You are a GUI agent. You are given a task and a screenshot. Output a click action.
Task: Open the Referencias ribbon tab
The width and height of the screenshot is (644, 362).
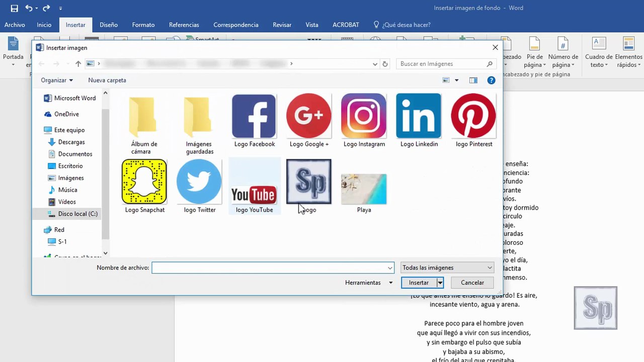184,25
